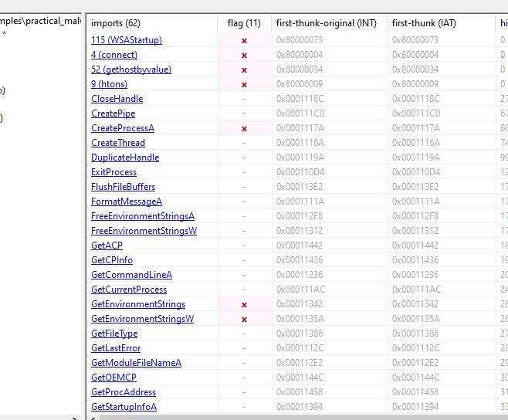Click INT value 0x0001118C for CloseHandle
The width and height of the screenshot is (508, 420).
(x=300, y=99)
